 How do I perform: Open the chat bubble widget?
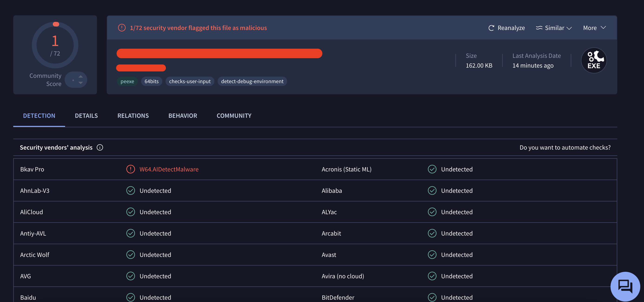[625, 286]
